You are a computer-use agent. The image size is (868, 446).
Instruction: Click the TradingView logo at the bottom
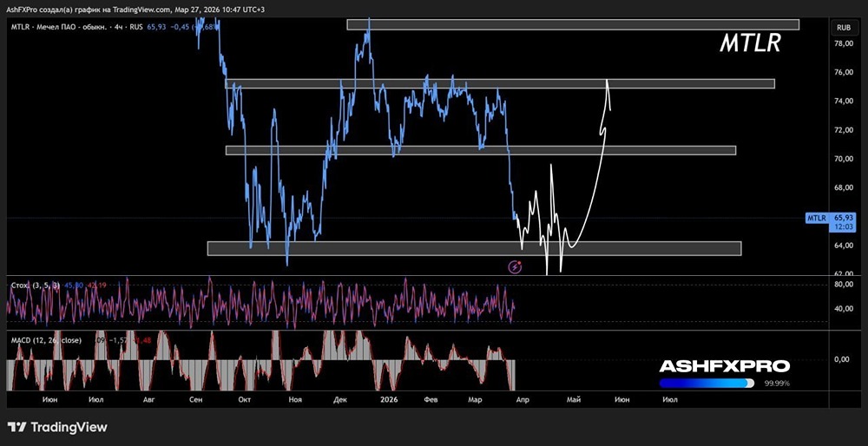tap(57, 427)
